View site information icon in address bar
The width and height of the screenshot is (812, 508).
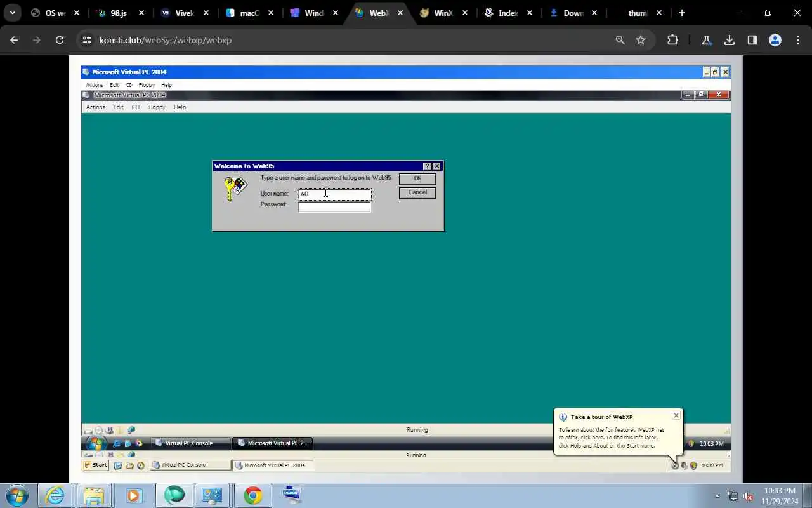pyautogui.click(x=86, y=40)
